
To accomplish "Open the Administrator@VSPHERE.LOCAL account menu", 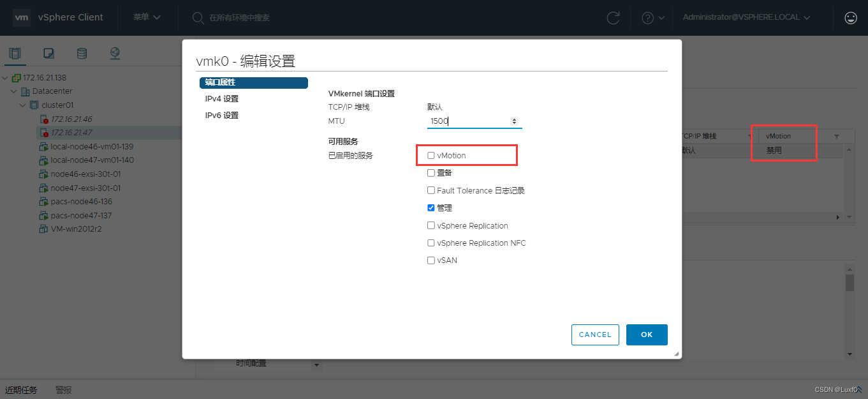I will coord(746,17).
